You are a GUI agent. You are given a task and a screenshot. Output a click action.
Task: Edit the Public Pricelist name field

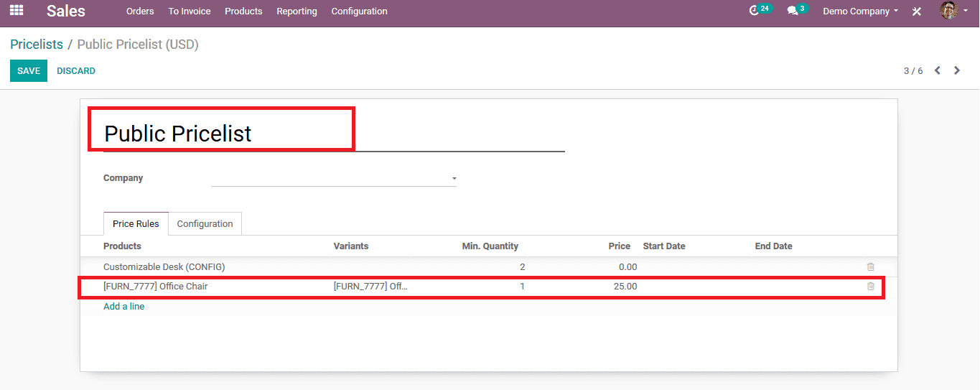pos(334,134)
